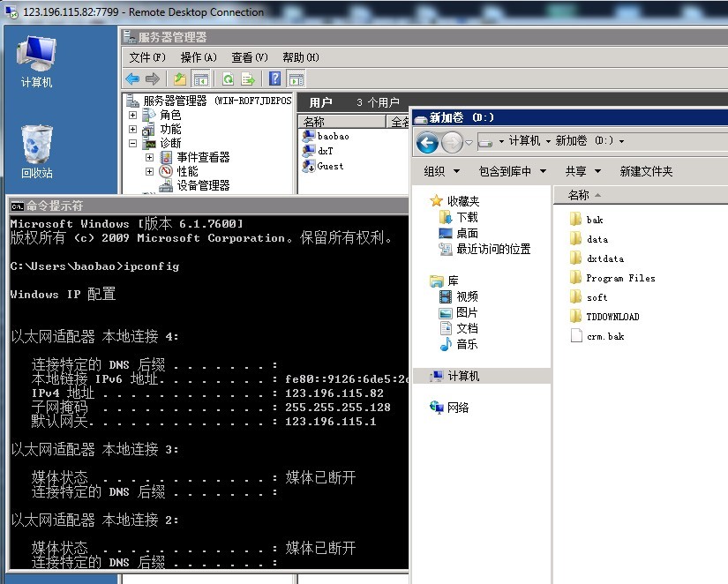Open the dxtdata folder

pos(597,258)
